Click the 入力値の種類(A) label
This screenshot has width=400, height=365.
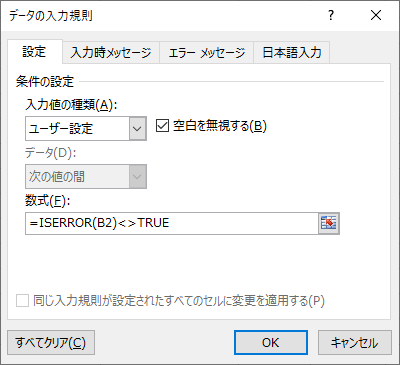(71, 105)
